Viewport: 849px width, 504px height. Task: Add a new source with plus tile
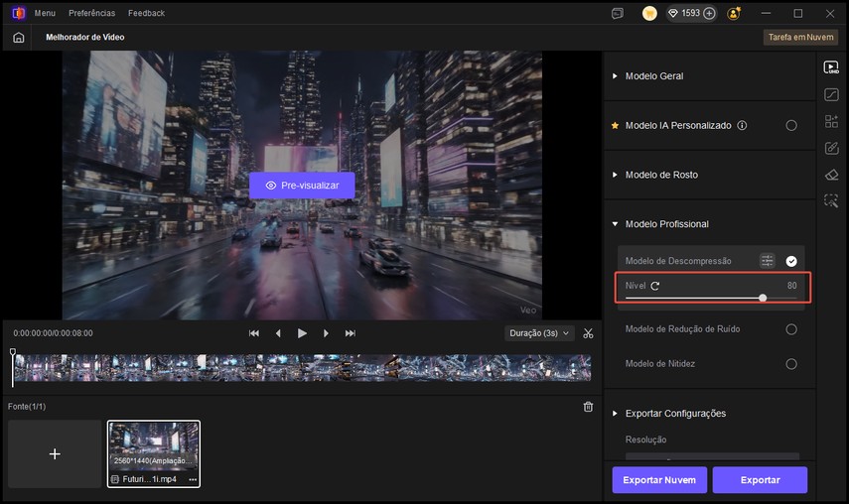pyautogui.click(x=55, y=453)
